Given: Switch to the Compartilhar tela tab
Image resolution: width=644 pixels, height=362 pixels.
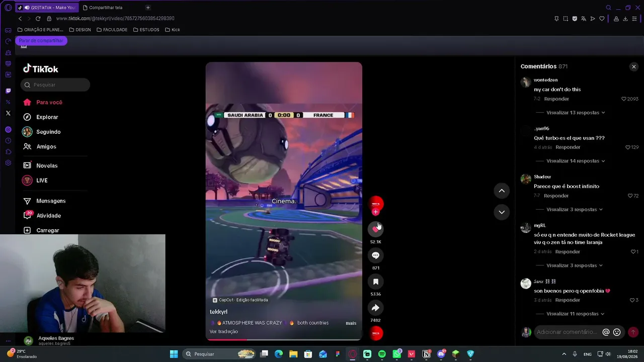Looking at the screenshot, I should 106,8.
